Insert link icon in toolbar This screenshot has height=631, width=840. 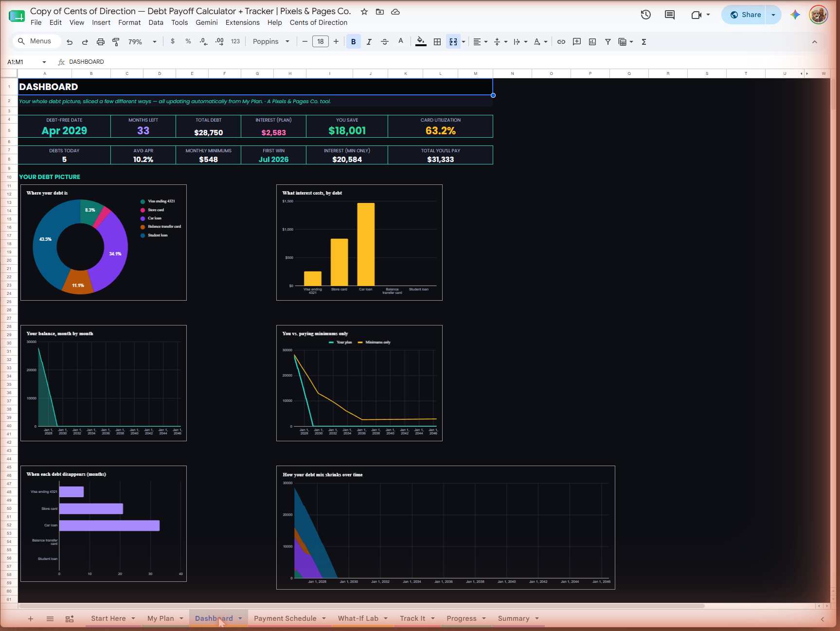pyautogui.click(x=561, y=42)
